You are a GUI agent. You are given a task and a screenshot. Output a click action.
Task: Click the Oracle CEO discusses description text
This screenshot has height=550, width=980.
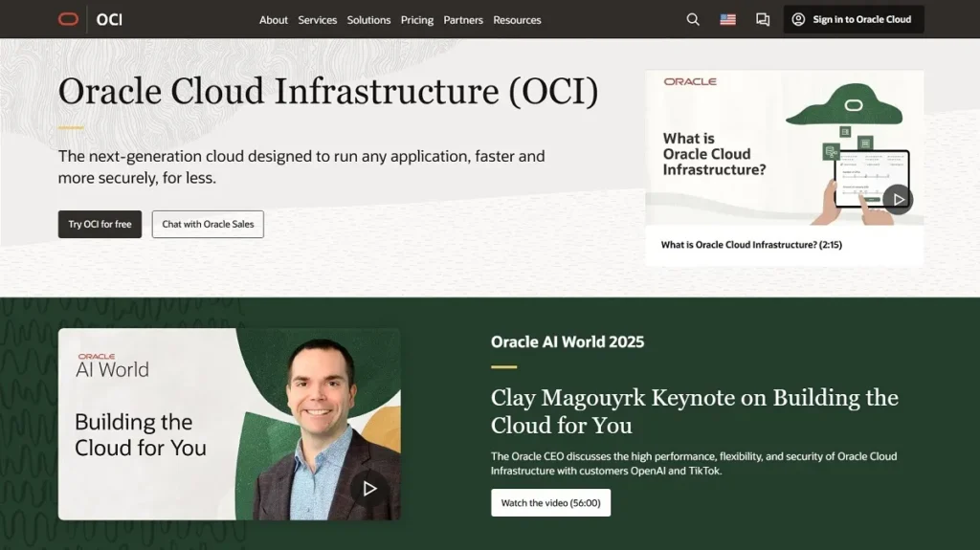[x=694, y=463]
